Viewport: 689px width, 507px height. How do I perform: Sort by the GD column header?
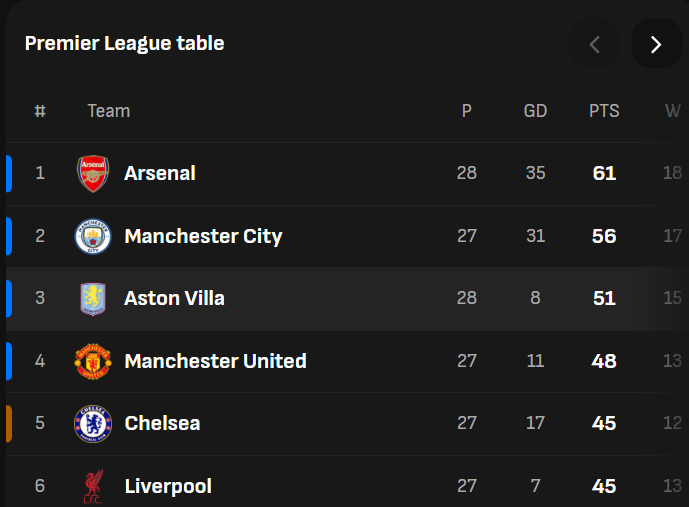(x=535, y=111)
